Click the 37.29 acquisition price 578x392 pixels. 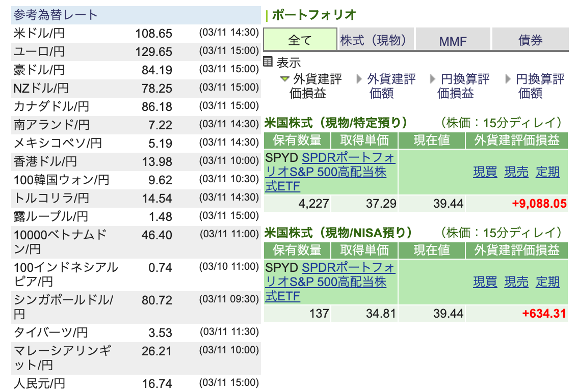pyautogui.click(x=381, y=204)
